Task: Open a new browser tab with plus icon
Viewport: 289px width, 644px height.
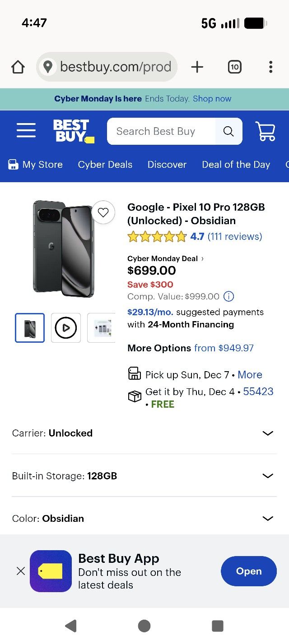Action: click(x=197, y=66)
